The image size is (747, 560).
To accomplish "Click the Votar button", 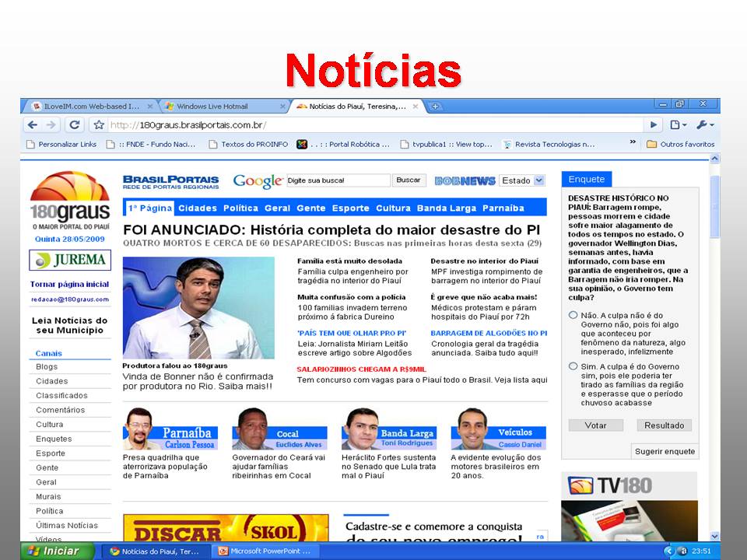I will (x=595, y=425).
